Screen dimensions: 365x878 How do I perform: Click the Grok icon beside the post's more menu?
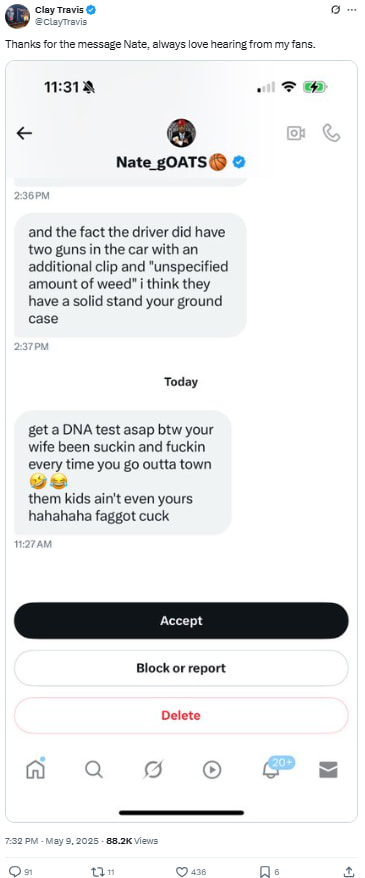point(336,10)
